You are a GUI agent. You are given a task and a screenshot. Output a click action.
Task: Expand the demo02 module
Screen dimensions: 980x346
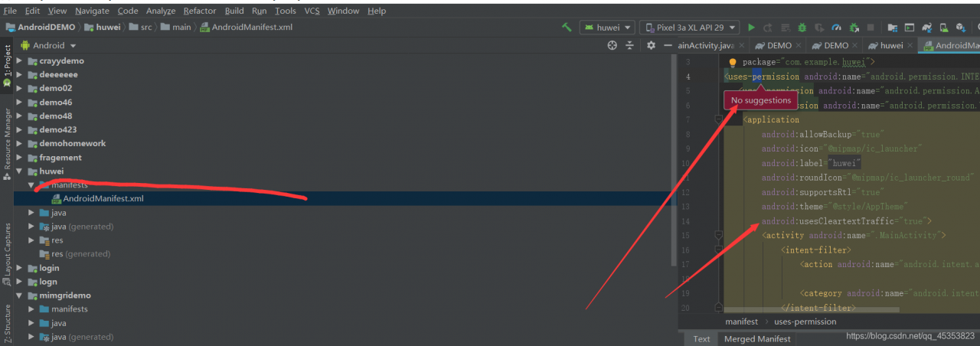[x=20, y=88]
